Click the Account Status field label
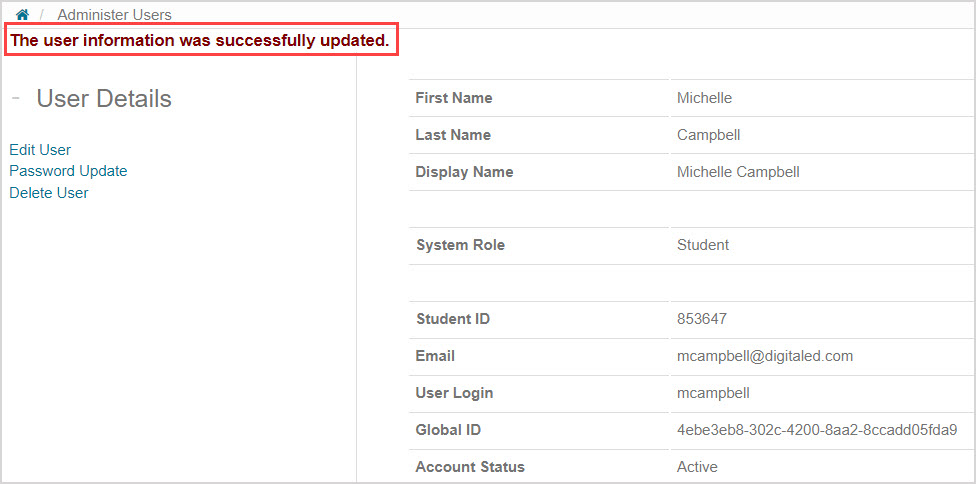 470,467
